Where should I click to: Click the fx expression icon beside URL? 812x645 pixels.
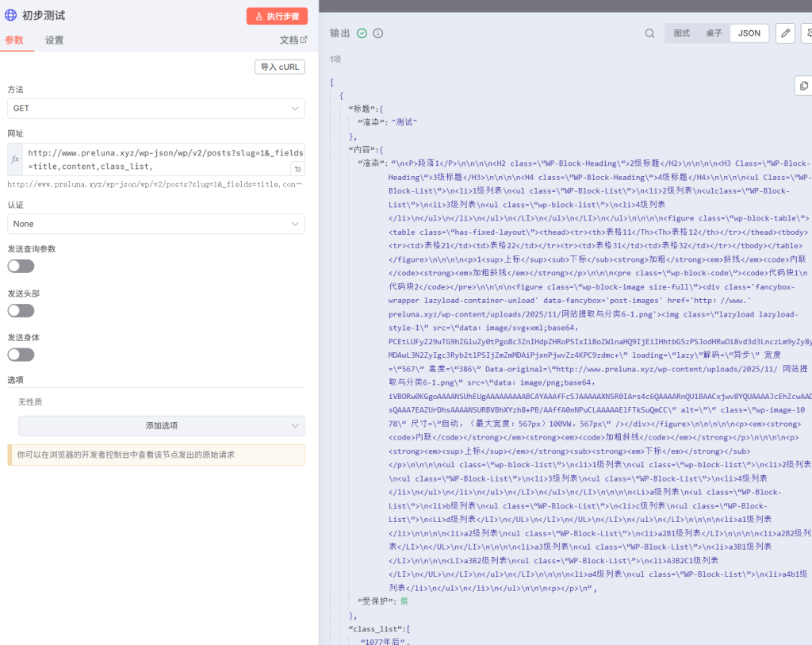[15, 159]
